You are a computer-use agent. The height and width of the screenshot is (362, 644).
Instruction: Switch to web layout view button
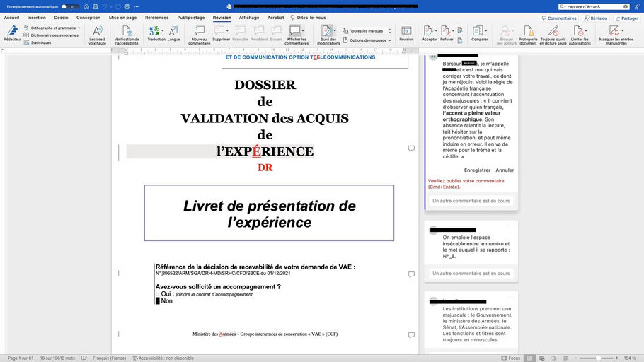tap(541, 358)
